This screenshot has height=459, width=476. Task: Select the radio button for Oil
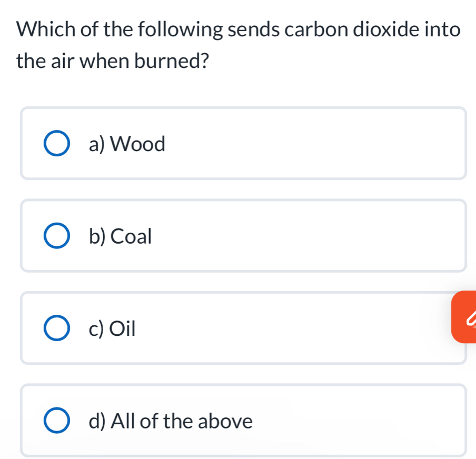tap(57, 327)
